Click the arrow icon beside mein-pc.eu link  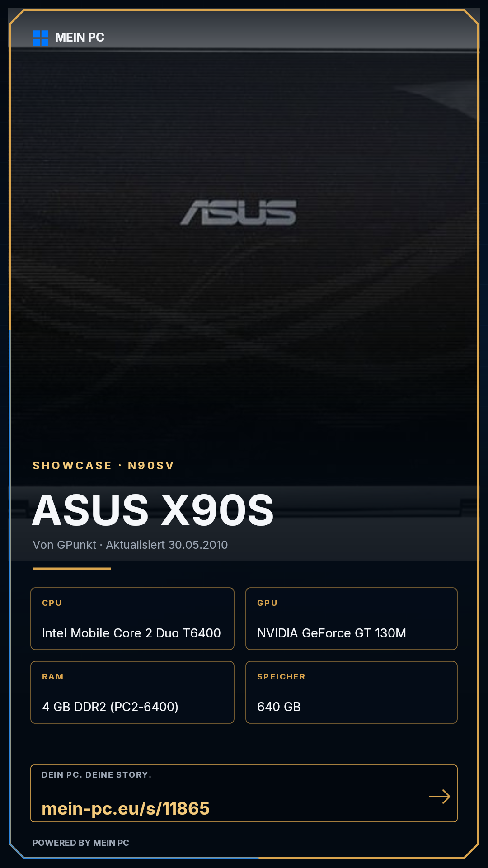440,797
